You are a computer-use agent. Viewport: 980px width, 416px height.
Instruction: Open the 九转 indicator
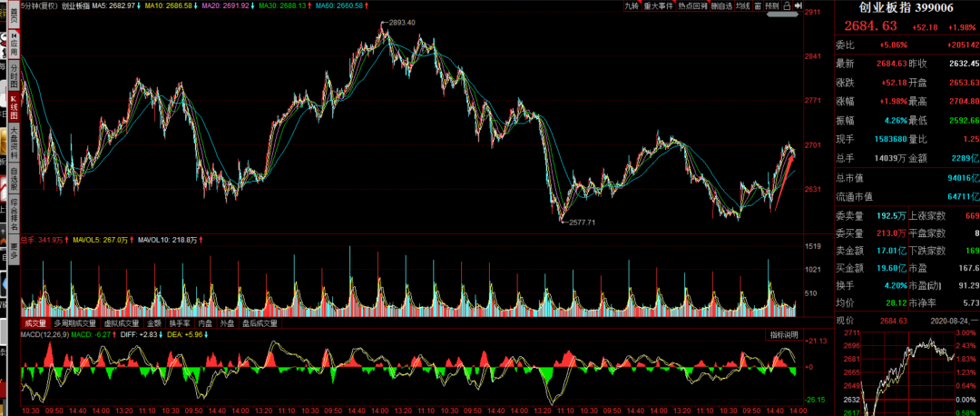point(632,5)
